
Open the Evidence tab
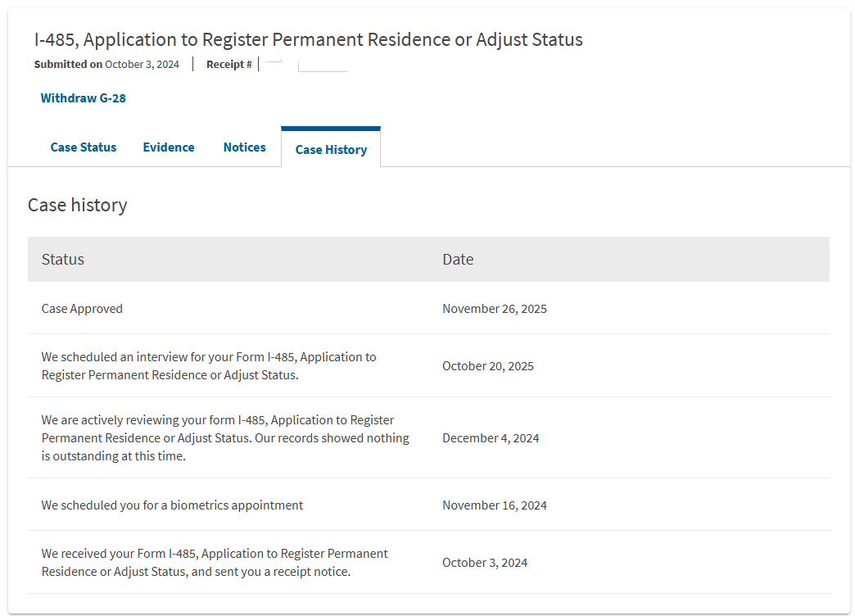point(169,147)
